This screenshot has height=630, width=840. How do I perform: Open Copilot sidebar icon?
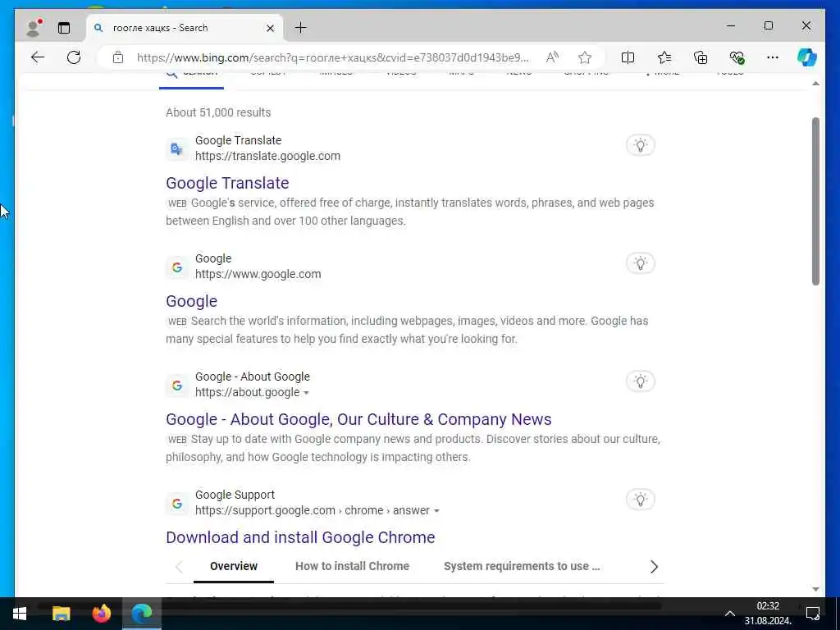807,57
